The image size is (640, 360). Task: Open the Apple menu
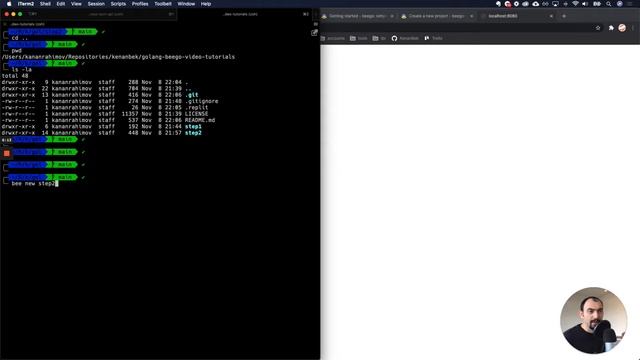click(x=9, y=4)
